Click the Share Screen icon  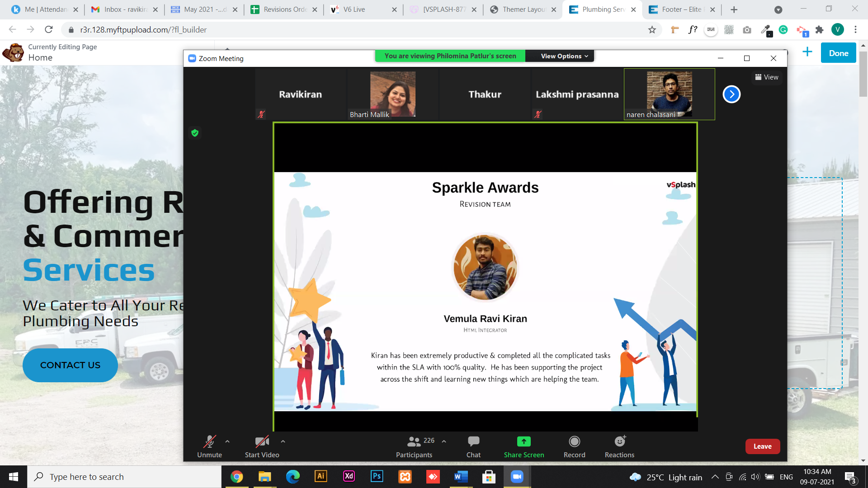[x=524, y=441]
